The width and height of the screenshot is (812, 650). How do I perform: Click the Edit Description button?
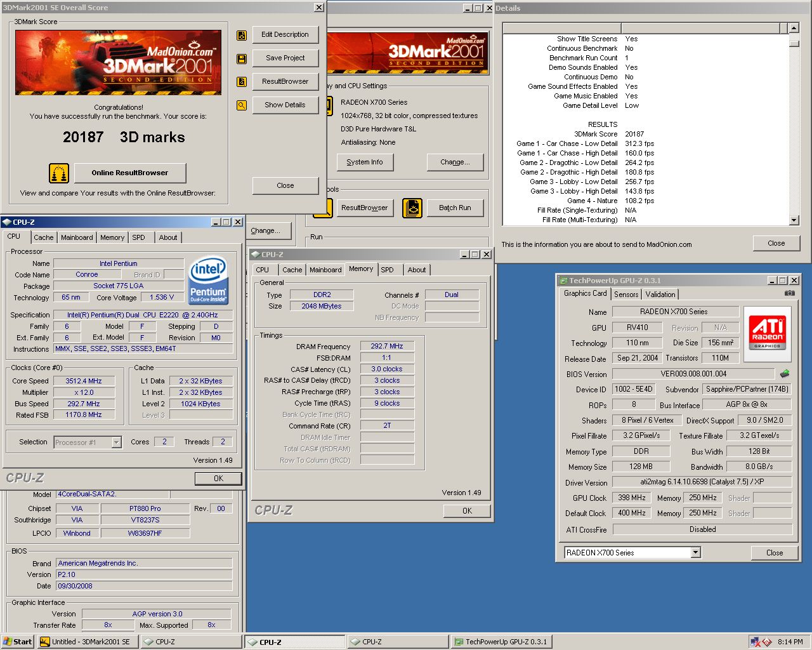(285, 35)
